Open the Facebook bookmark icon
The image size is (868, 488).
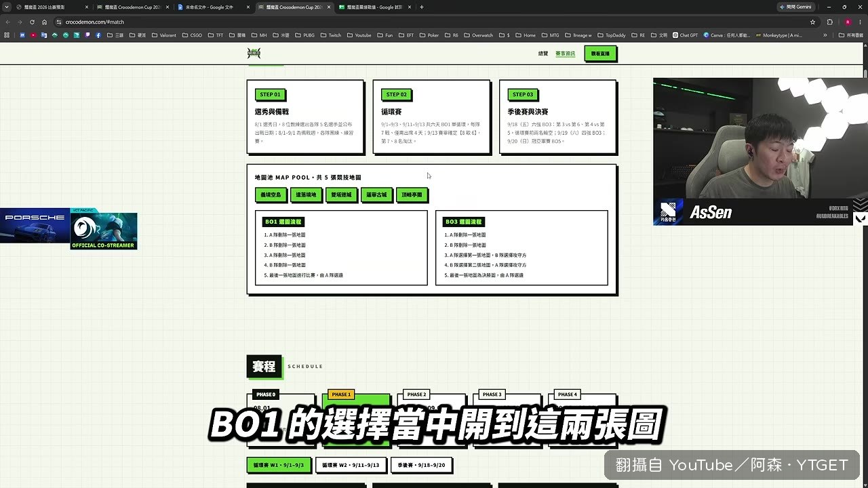[x=98, y=35]
